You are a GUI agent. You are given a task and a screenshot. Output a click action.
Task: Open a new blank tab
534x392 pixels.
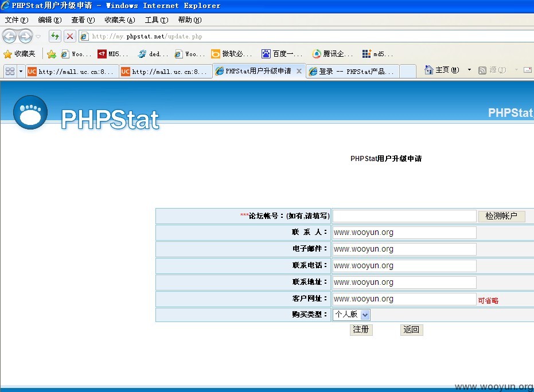click(408, 72)
